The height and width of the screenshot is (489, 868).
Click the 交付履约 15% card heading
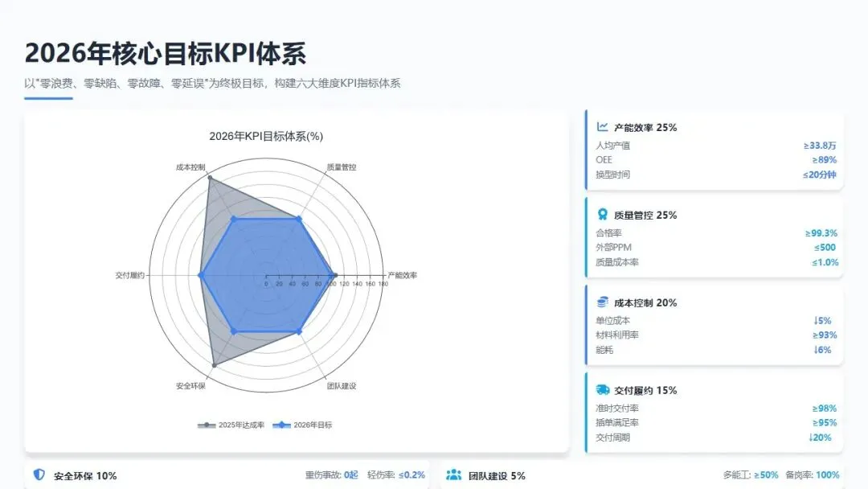tap(645, 390)
